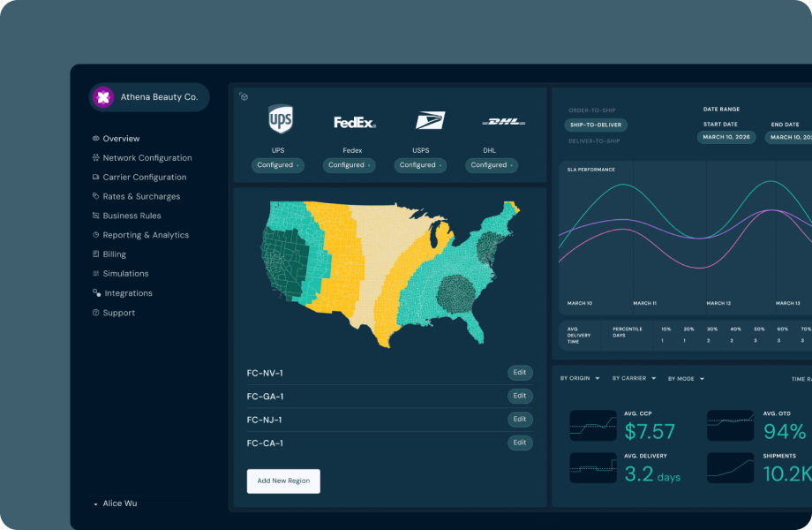Open Reporting & Analytics section

tap(146, 235)
